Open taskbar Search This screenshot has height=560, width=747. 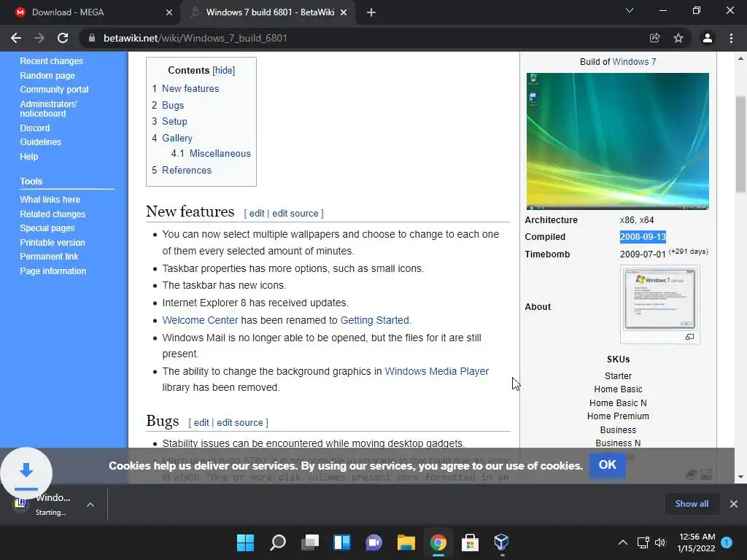tap(278, 542)
